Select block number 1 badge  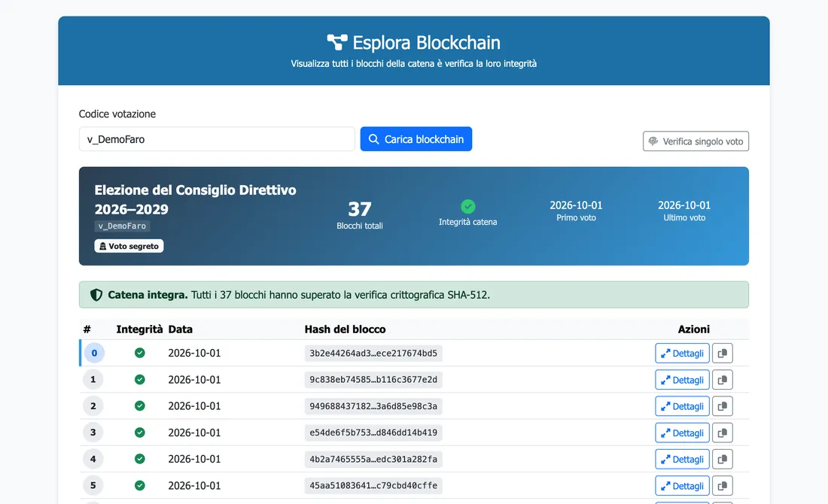click(93, 379)
